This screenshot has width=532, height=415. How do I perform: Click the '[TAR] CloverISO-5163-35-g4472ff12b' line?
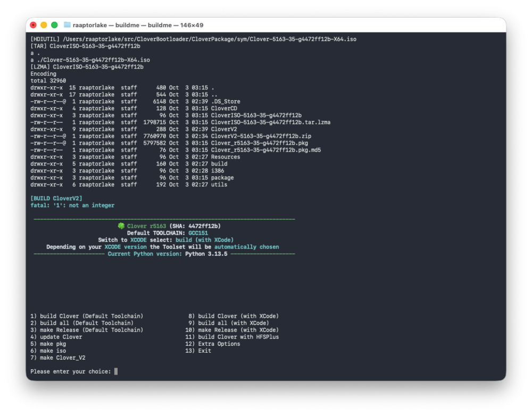coord(85,46)
